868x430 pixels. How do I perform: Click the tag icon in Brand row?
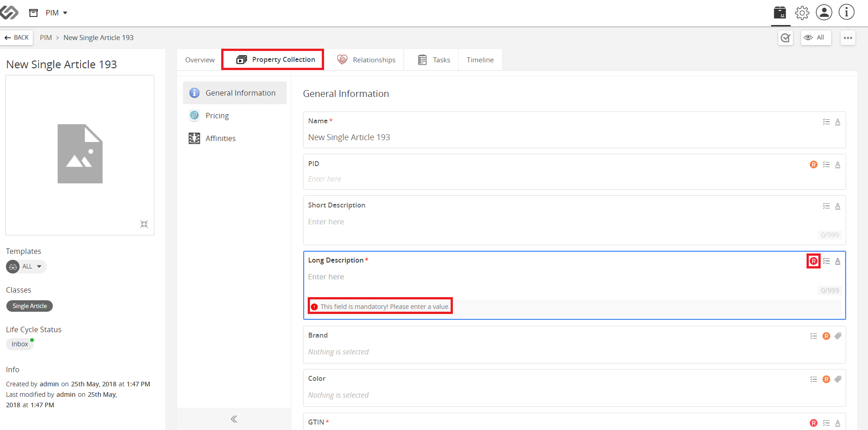[x=838, y=336]
